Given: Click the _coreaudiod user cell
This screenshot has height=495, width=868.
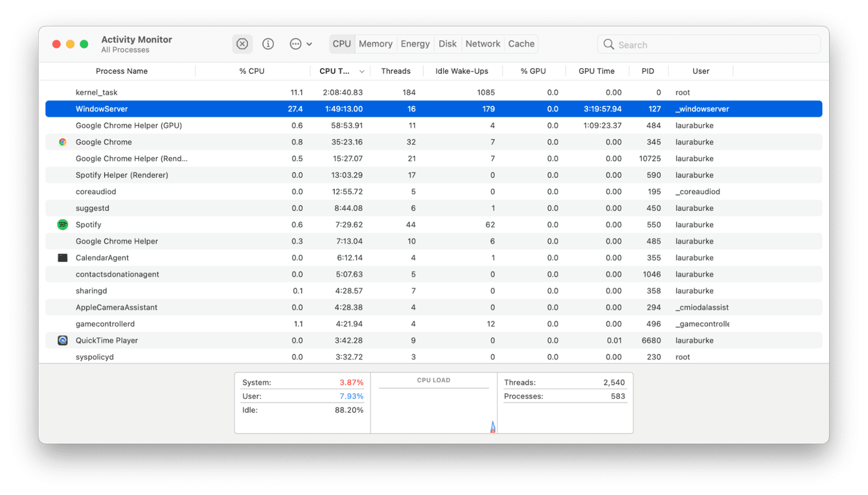Looking at the screenshot, I should (x=698, y=192).
